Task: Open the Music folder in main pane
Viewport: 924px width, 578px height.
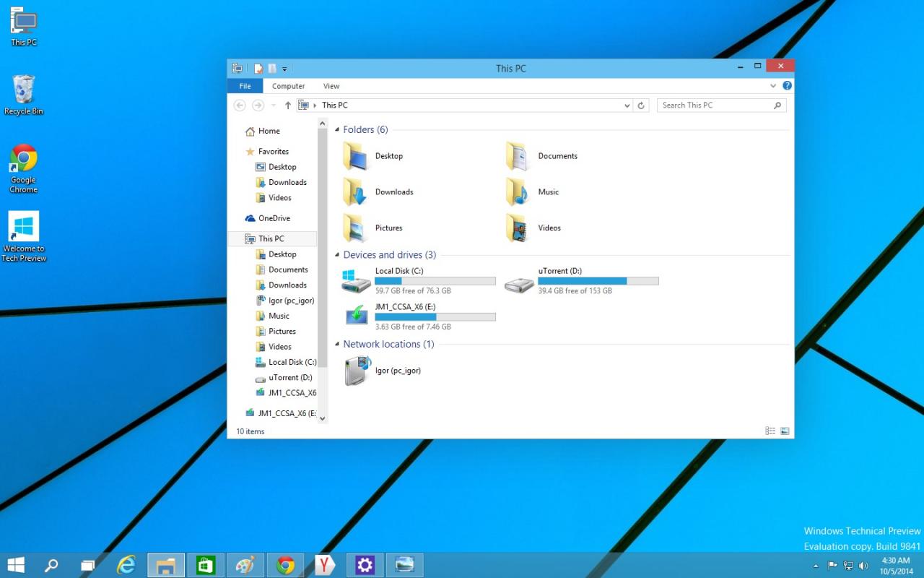Action: point(517,192)
